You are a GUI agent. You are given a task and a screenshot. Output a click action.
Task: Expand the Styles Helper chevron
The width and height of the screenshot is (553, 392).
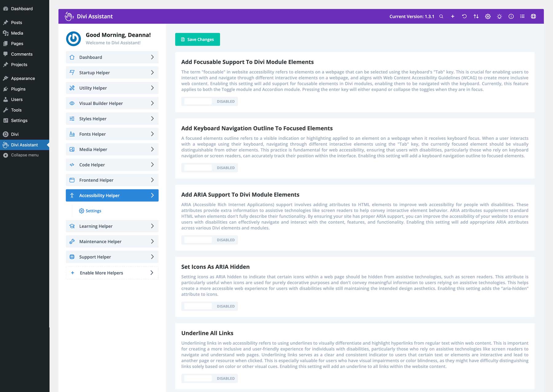[x=152, y=118]
